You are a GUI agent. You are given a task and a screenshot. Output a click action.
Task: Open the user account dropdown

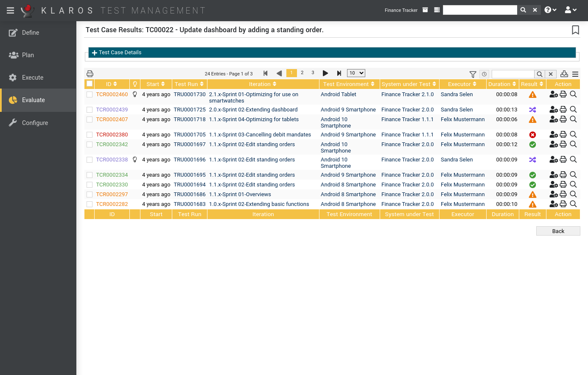pyautogui.click(x=571, y=10)
